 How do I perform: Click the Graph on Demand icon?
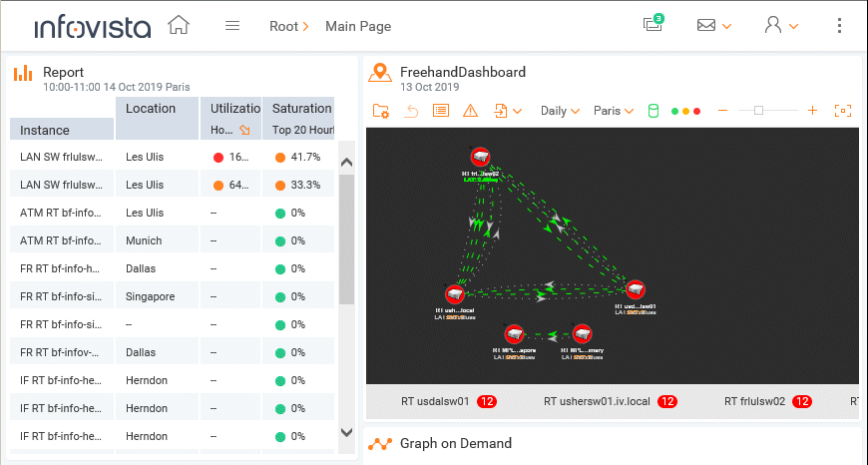tap(380, 444)
